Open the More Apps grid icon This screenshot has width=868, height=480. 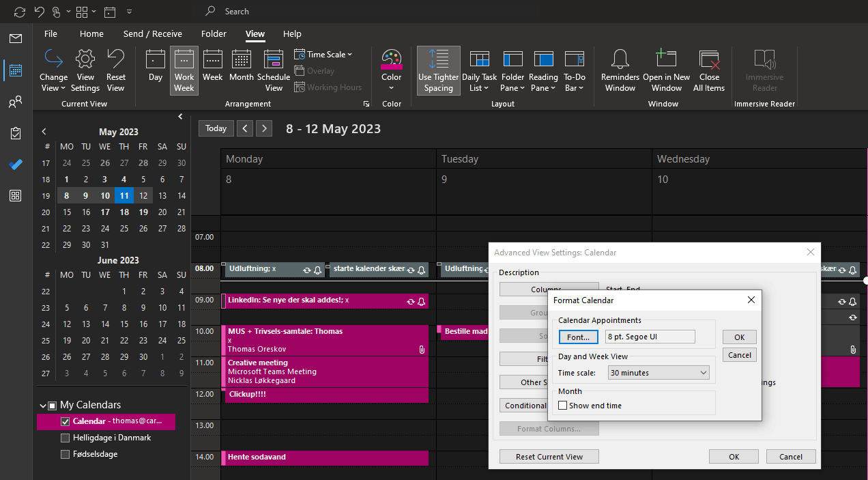(x=16, y=196)
